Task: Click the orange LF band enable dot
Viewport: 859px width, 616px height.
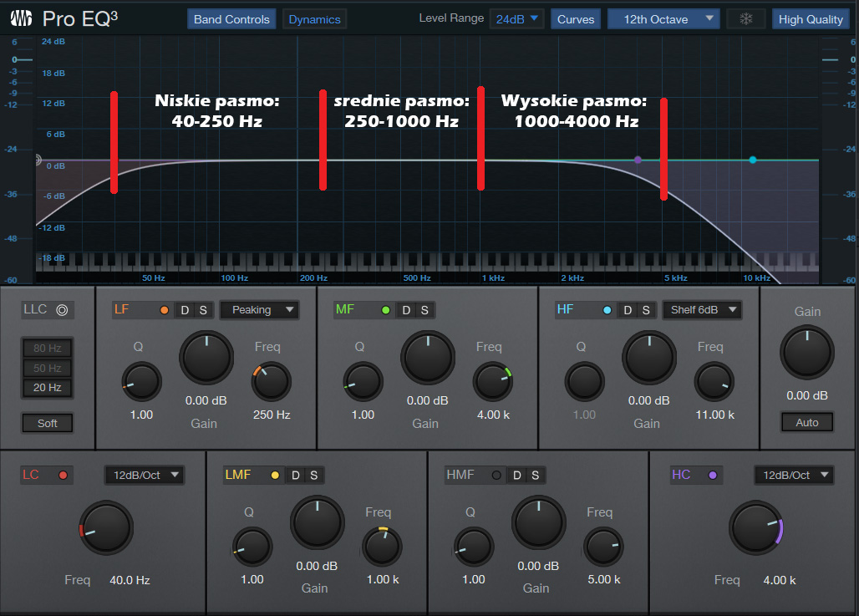Action: point(164,310)
